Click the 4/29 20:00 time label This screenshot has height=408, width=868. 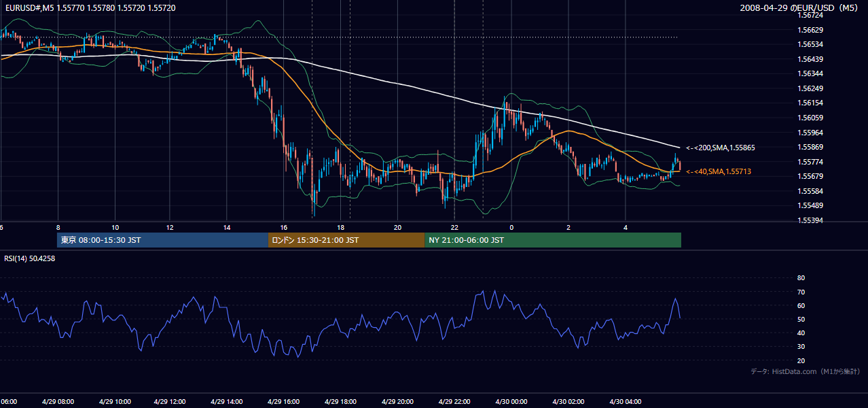398,401
